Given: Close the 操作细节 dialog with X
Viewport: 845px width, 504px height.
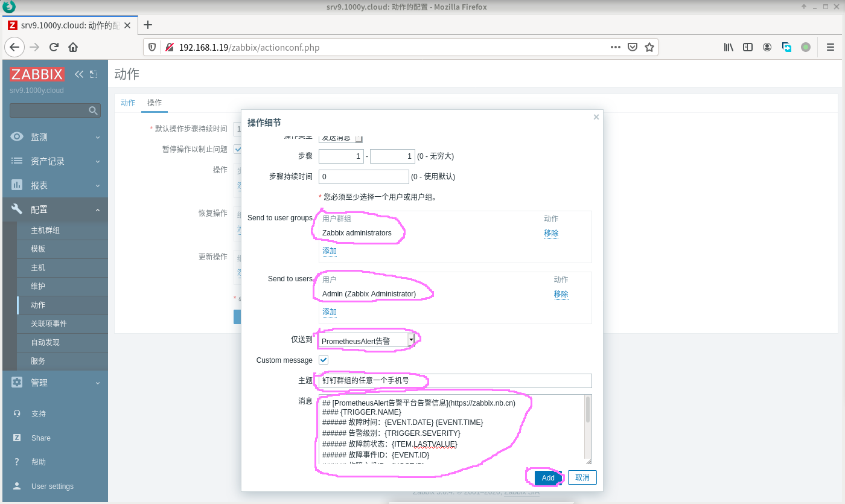Looking at the screenshot, I should (596, 117).
